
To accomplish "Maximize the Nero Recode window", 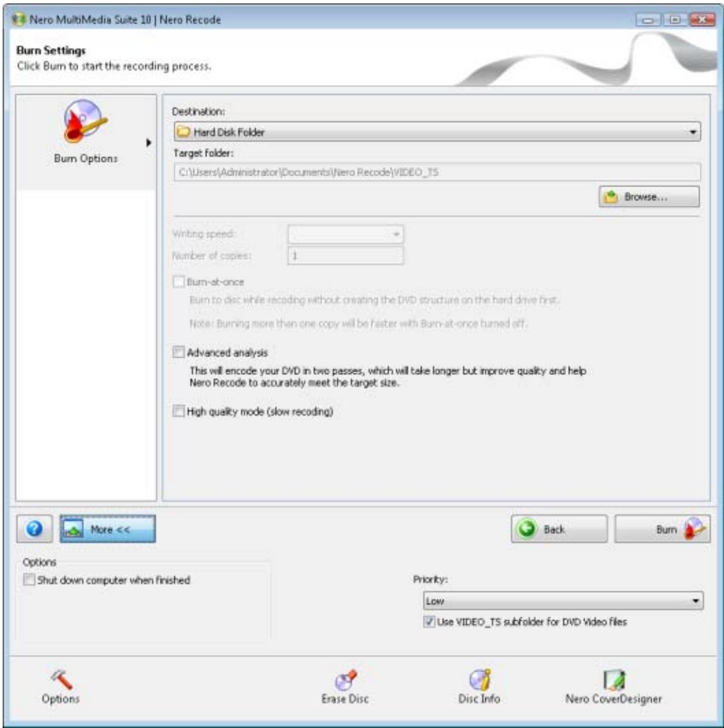I will (x=675, y=20).
